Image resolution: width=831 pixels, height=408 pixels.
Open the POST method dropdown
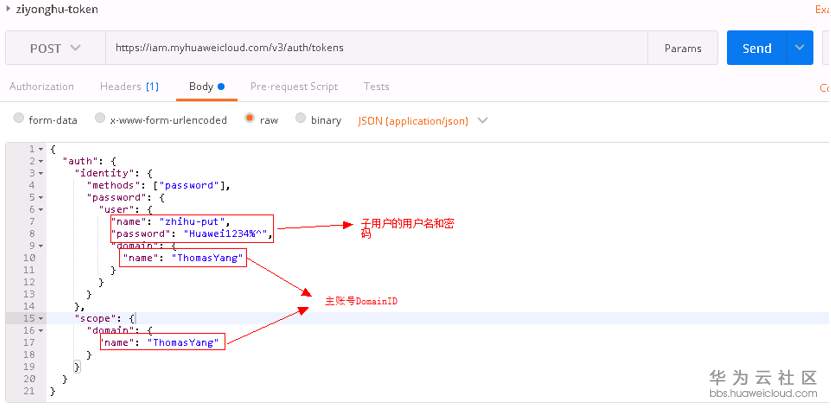pos(55,48)
